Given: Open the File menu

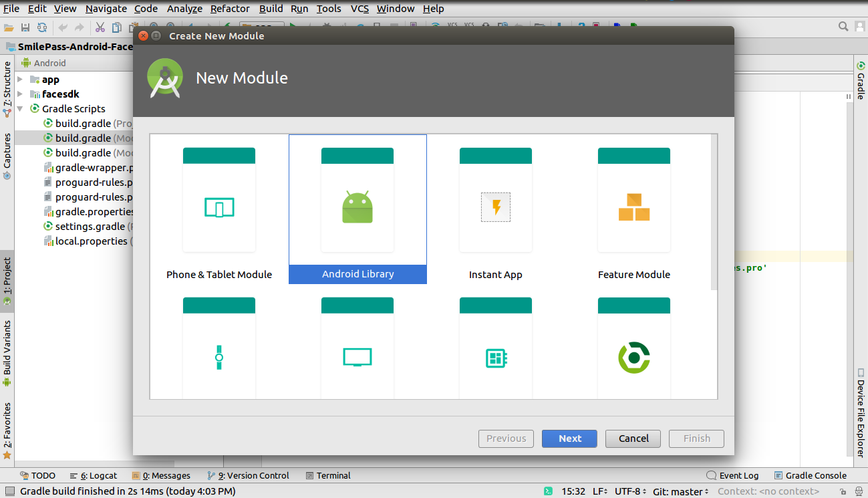Looking at the screenshot, I should point(11,9).
